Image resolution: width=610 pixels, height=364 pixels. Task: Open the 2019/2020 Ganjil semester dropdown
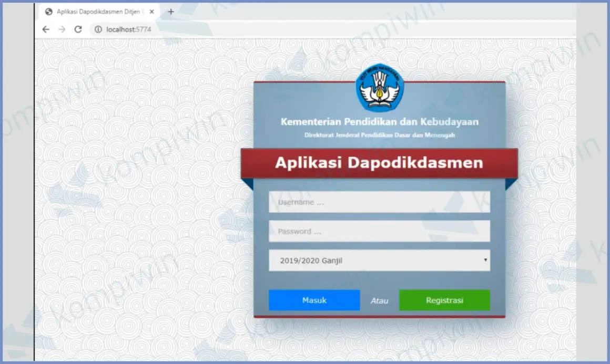[x=379, y=260]
